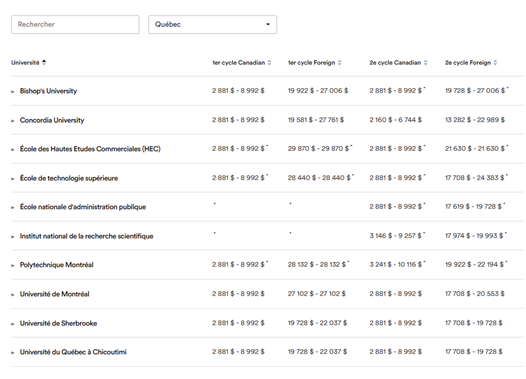
Task: Sort by 1er cycle Foreign column
Action: coord(314,62)
